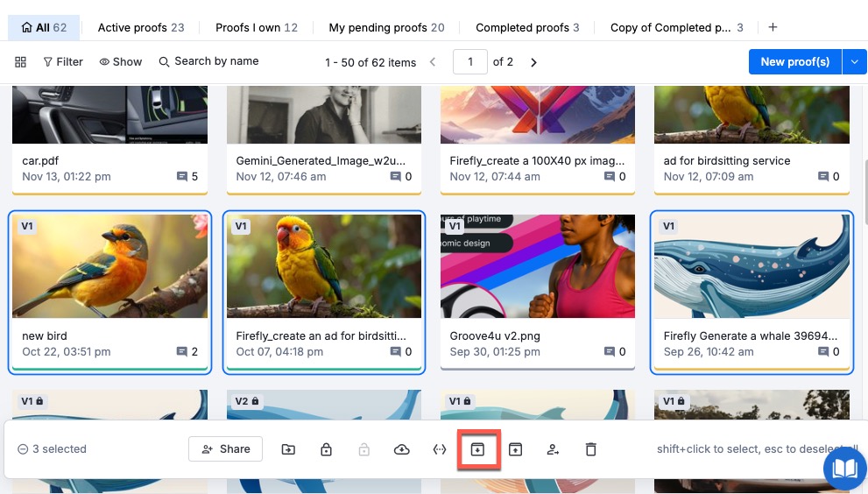Open Gemini_Generated_Image proof thumbnail
This screenshot has width=868, height=494.
(x=324, y=115)
